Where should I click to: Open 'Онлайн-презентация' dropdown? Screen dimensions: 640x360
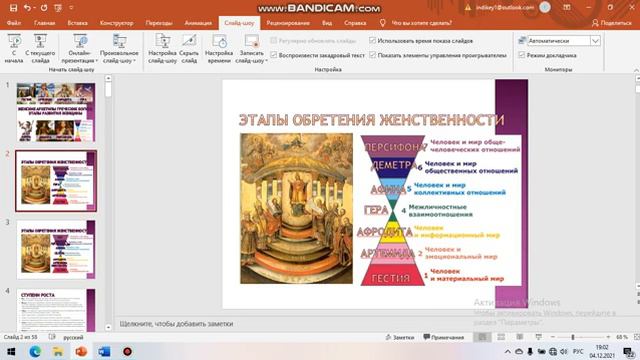coord(80,48)
